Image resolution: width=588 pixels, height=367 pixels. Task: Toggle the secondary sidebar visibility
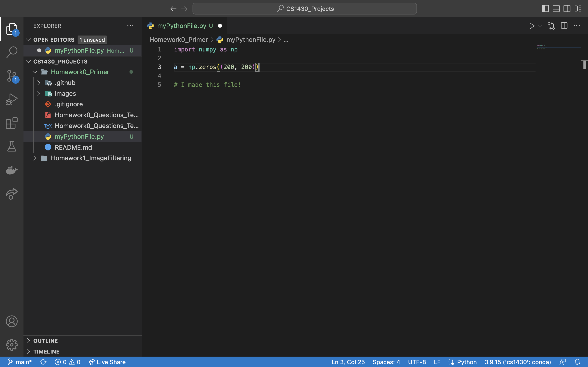point(567,9)
